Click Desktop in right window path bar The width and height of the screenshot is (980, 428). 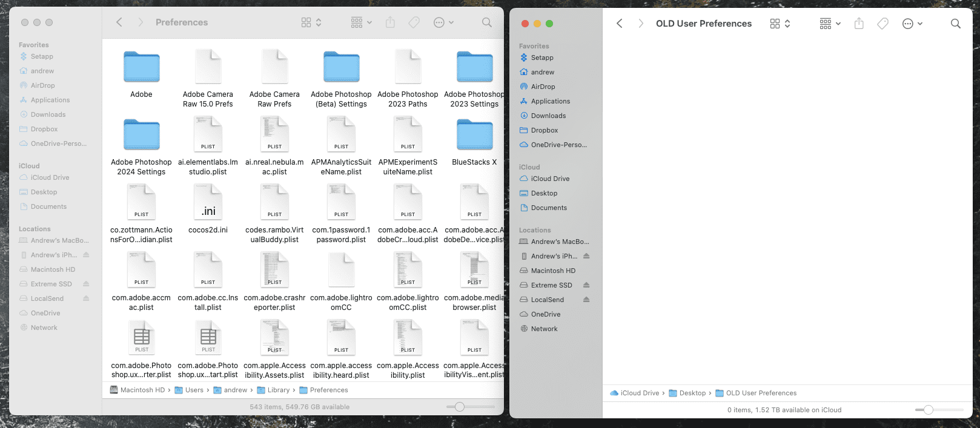tap(687, 393)
